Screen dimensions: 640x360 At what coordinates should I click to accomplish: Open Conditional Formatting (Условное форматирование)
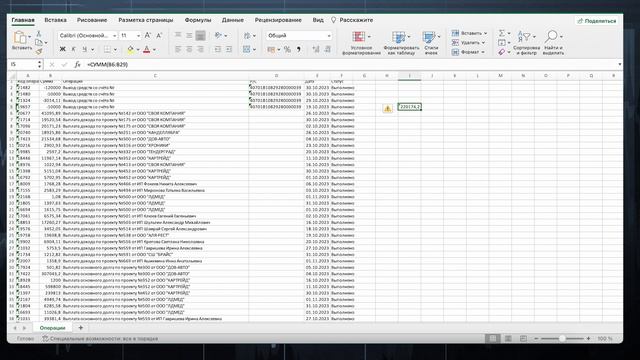(361, 42)
